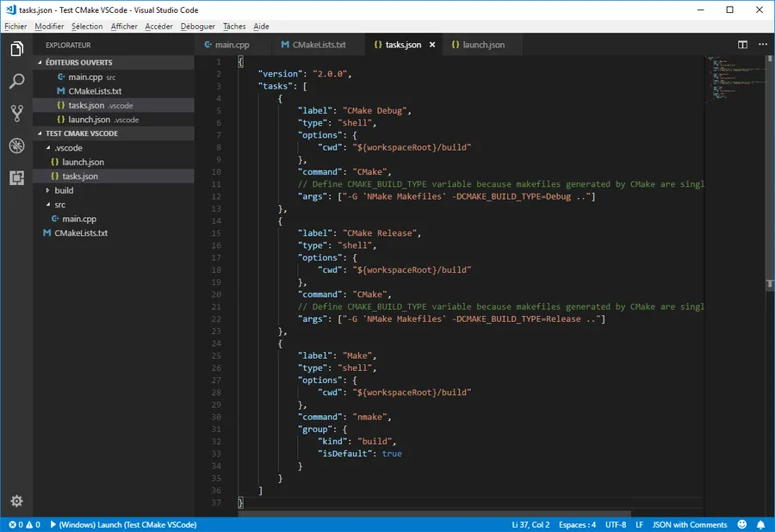Open the Source Control view
The width and height of the screenshot is (775, 532).
(x=17, y=113)
